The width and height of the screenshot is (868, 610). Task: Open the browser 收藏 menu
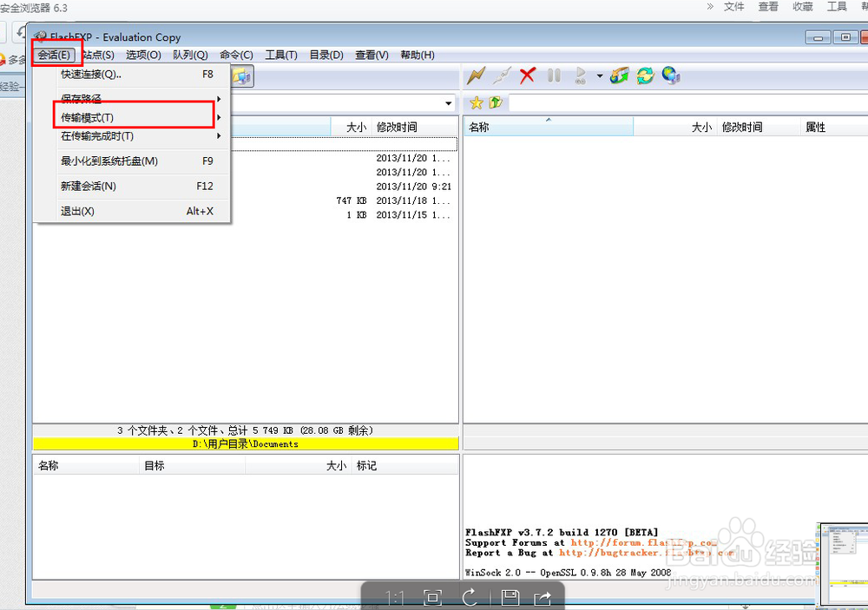point(803,7)
